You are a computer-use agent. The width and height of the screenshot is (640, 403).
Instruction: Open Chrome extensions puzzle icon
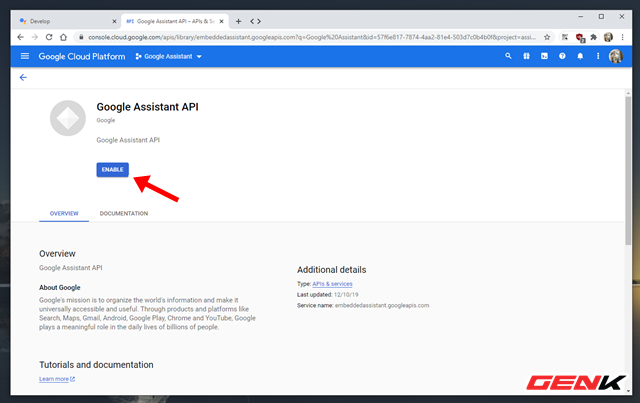(x=593, y=37)
